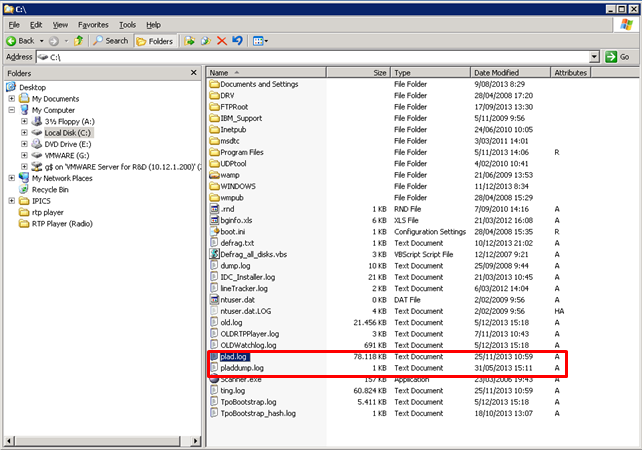Select the Program Files folder icon

pyautogui.click(x=215, y=152)
